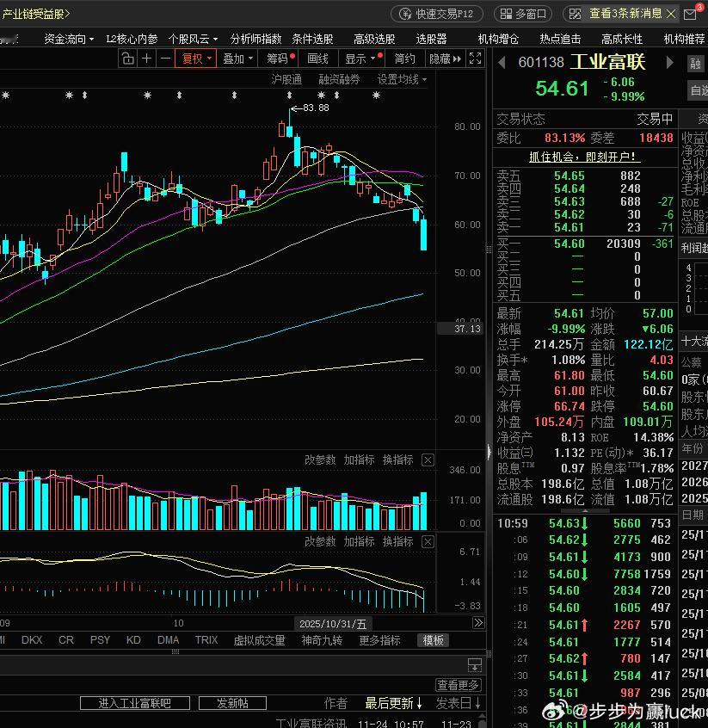Open fullscreen chart icon

pyautogui.click(x=475, y=59)
